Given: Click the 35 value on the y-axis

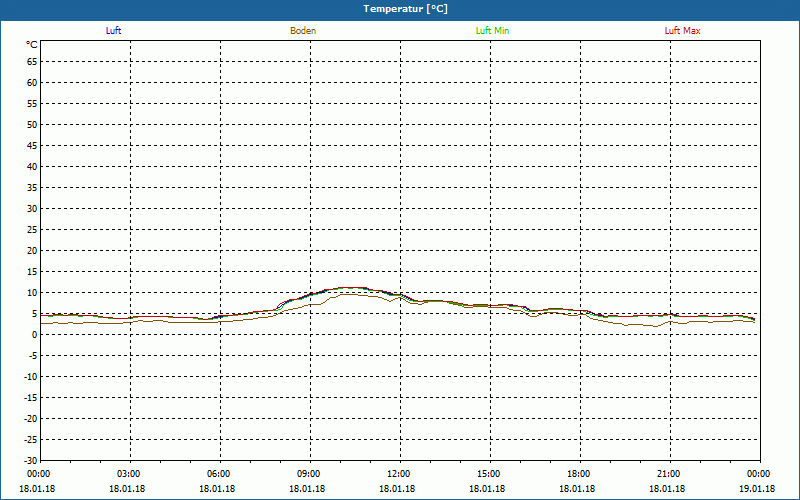Looking at the screenshot, I should coord(32,188).
